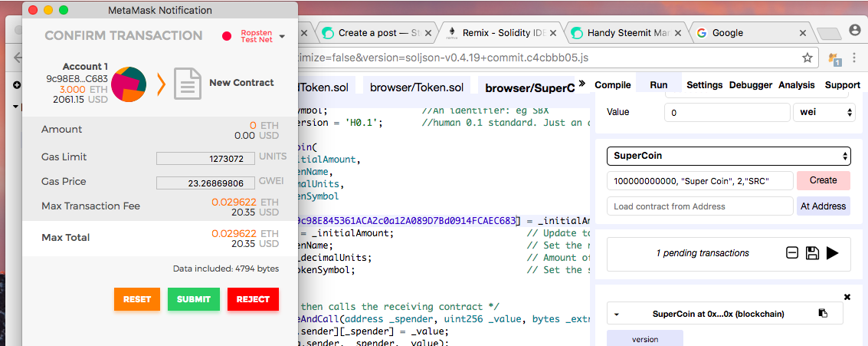
Task: Close the Create a post tab
Action: pyautogui.click(x=430, y=33)
